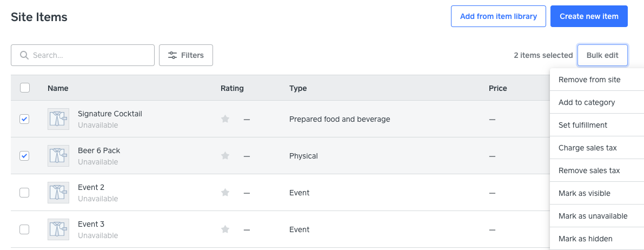The height and width of the screenshot is (250, 644).
Task: Open the Filters options
Action: coord(186,55)
